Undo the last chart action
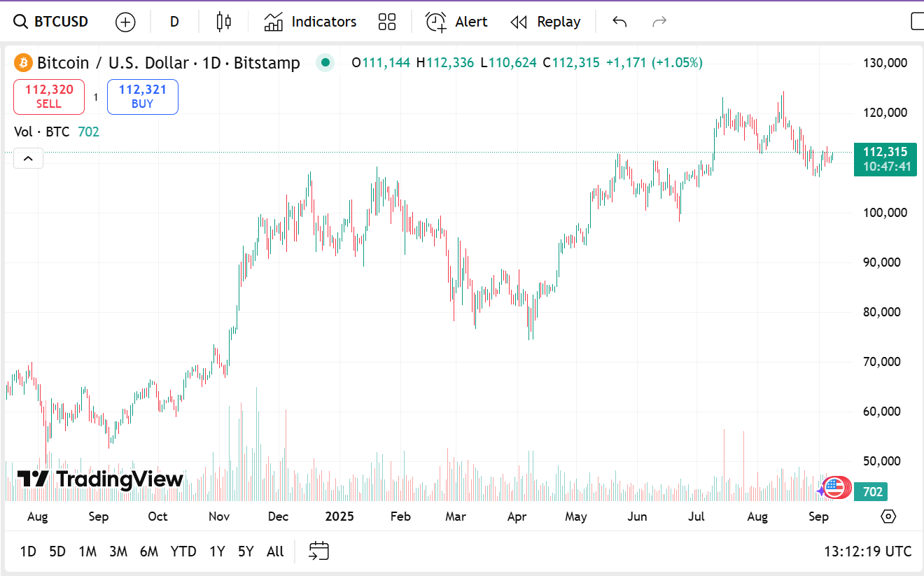Screen dimensions: 924x576 pyautogui.click(x=619, y=22)
